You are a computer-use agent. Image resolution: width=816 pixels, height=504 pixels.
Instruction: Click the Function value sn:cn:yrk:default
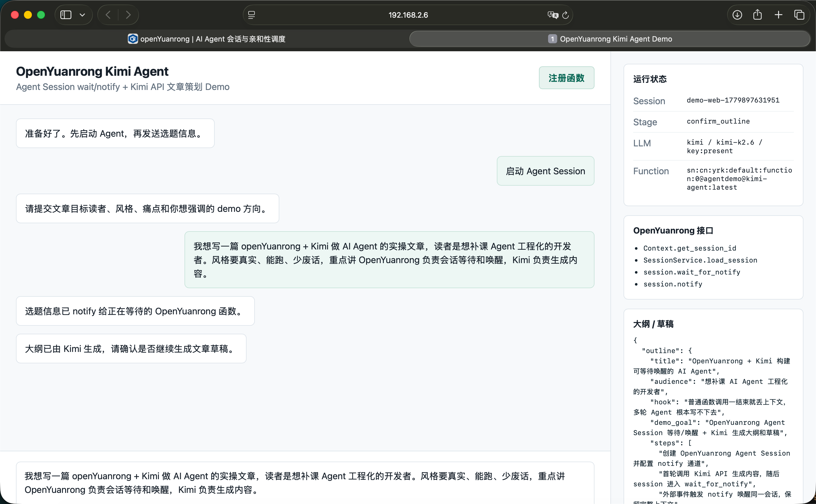pyautogui.click(x=739, y=179)
